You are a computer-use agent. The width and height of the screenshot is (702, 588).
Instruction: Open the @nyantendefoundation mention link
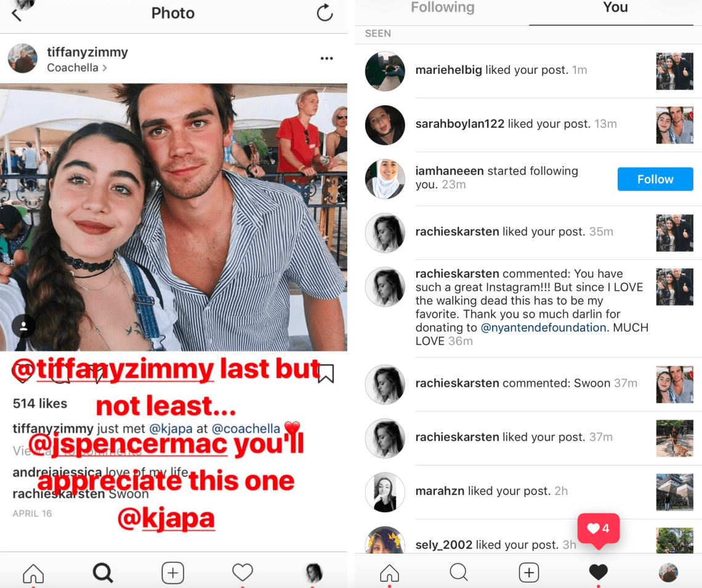(x=543, y=328)
